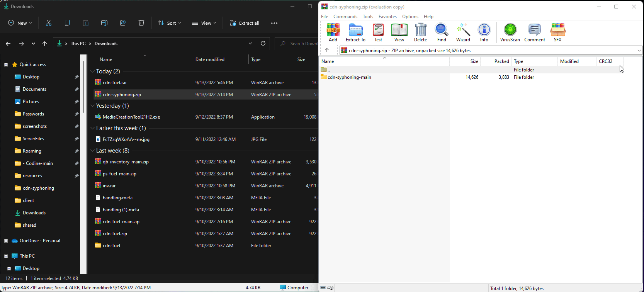Click the Copy icon in Explorer toolbar
The height and width of the screenshot is (292, 644).
(x=67, y=23)
